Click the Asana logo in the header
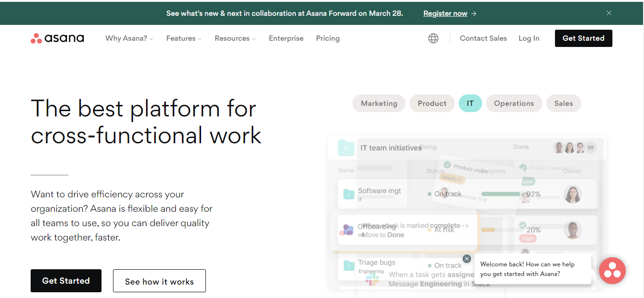The height and width of the screenshot is (298, 644). coord(57,38)
